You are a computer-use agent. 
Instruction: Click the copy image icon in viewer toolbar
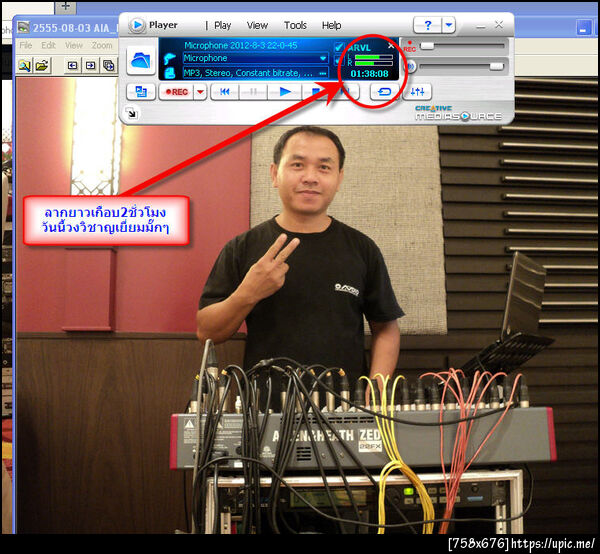pos(108,65)
